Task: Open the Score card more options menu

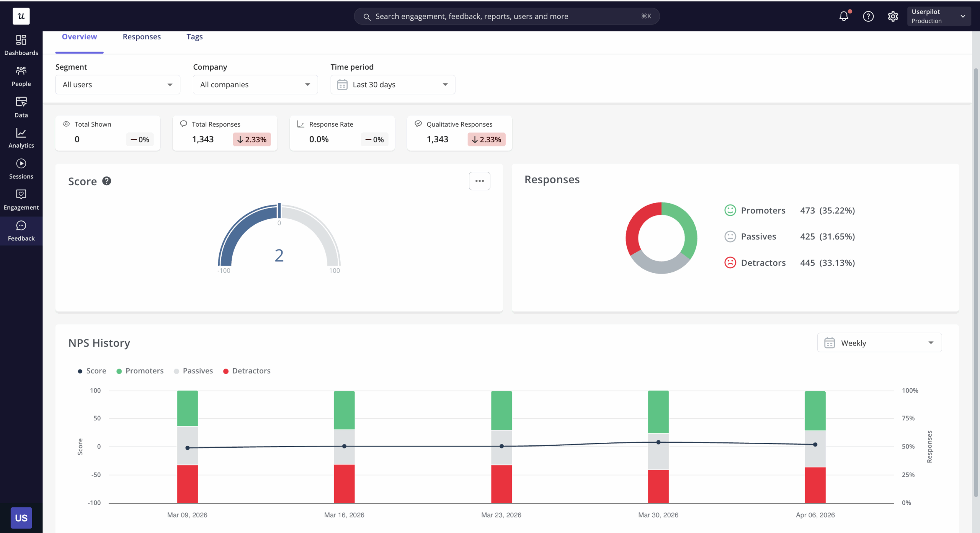Action: point(479,181)
